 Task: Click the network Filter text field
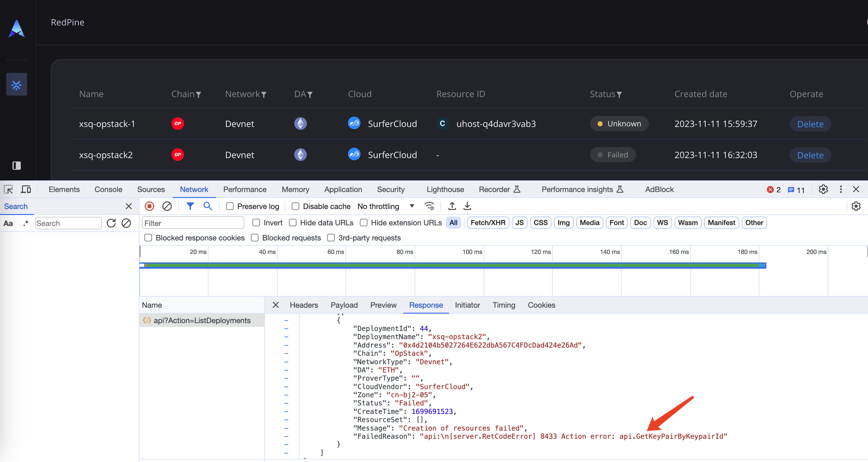tap(193, 223)
